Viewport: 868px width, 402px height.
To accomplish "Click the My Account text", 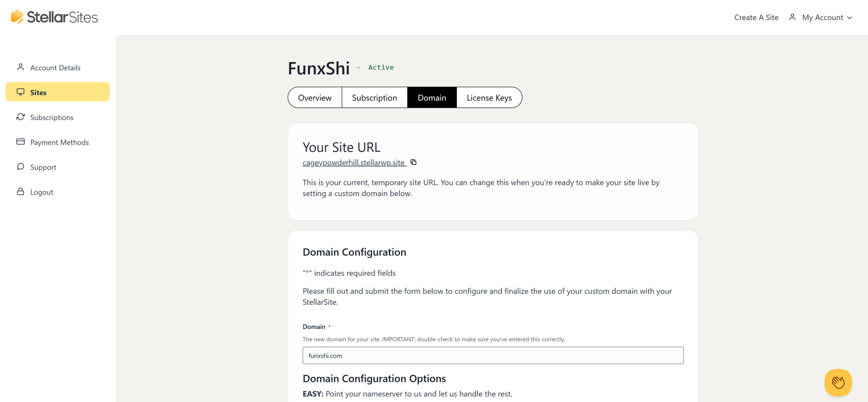I will [822, 17].
